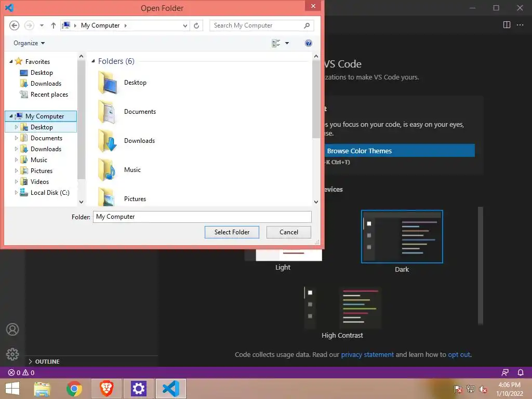Click the feedback icon in status bar

coord(505,373)
